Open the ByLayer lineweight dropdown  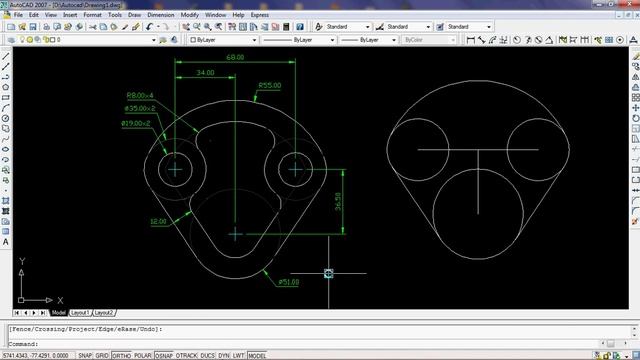[394, 40]
